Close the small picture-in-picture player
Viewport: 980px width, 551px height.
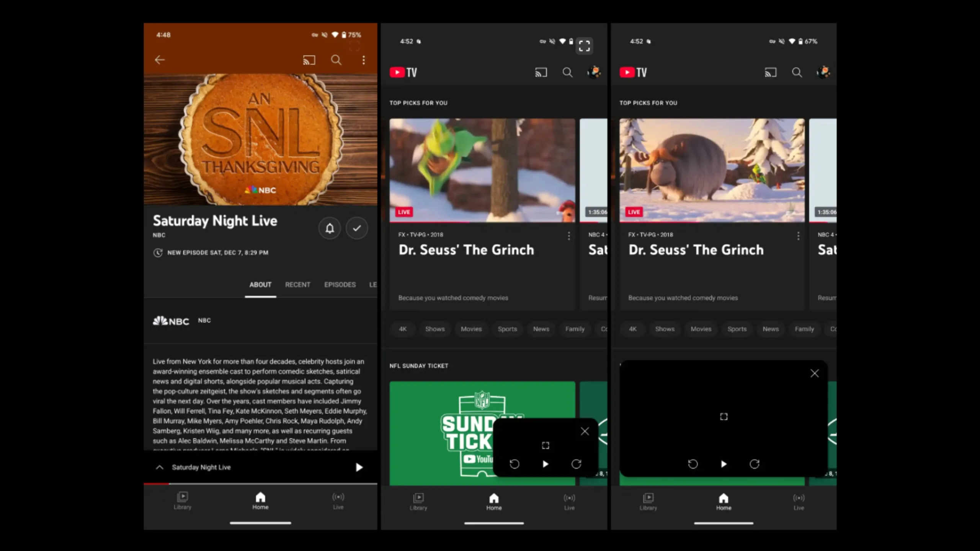click(x=585, y=432)
